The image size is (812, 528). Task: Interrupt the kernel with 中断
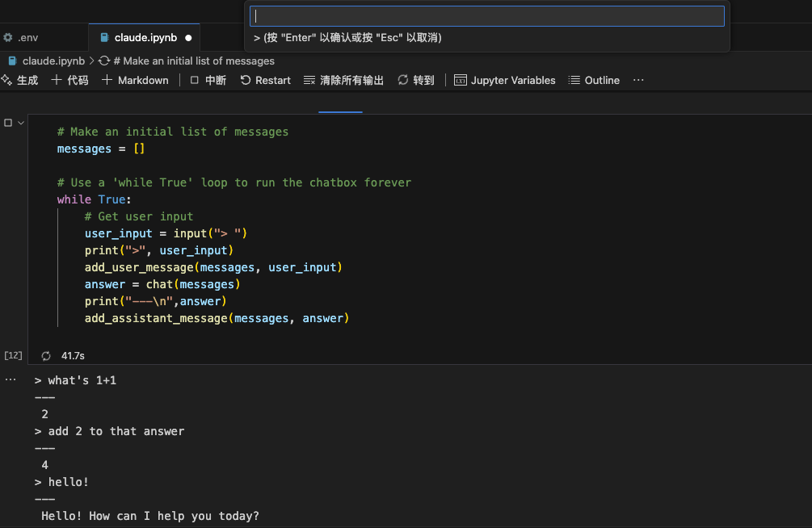(208, 80)
